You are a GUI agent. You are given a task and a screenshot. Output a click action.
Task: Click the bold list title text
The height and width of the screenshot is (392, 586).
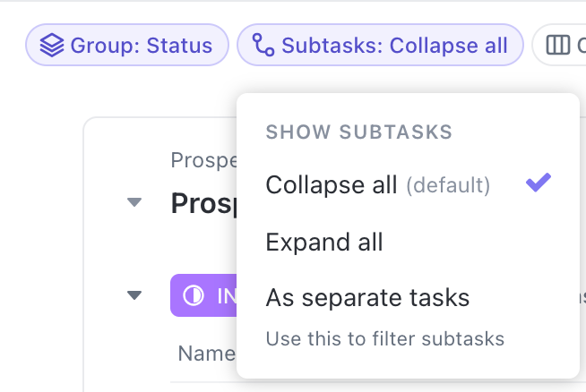click(x=203, y=203)
